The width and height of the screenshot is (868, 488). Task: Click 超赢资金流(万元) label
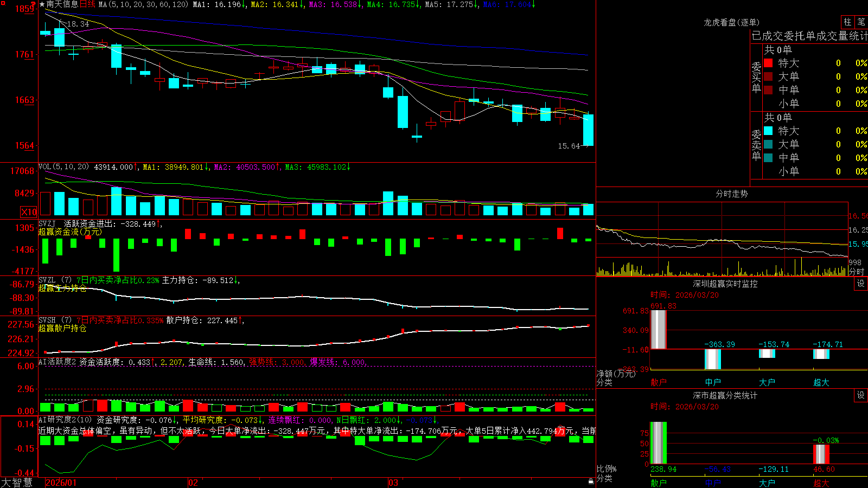(70, 232)
